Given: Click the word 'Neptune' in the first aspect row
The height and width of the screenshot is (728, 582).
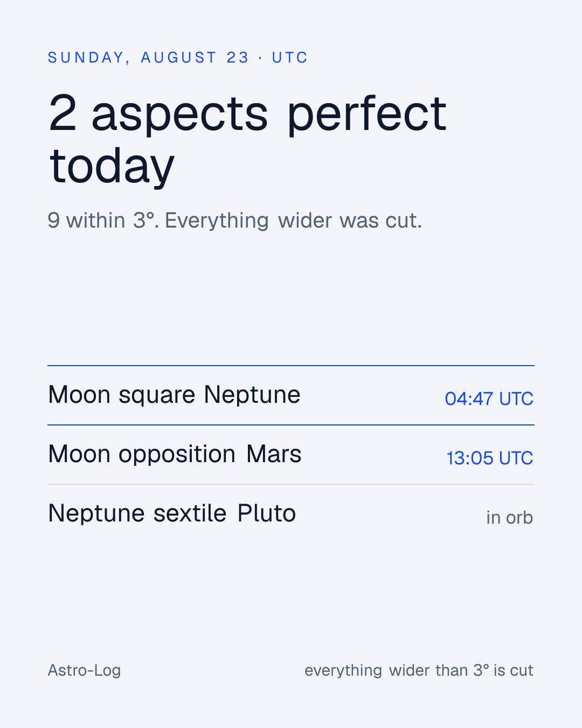Looking at the screenshot, I should pos(252,394).
